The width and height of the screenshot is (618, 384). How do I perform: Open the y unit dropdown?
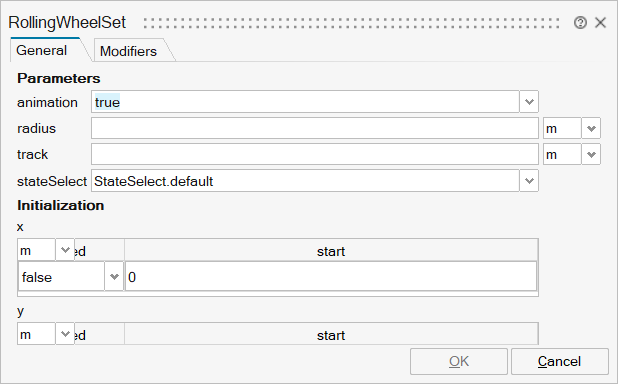tap(65, 334)
